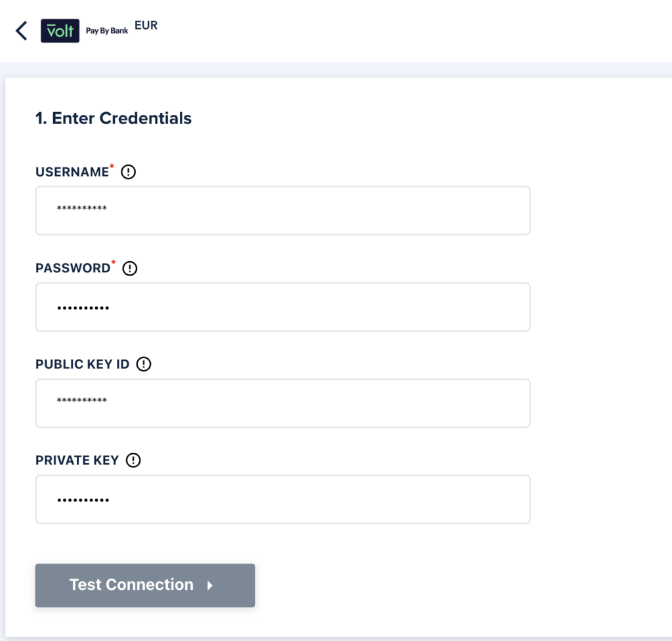Focus the PASSWORD input field
This screenshot has height=641, width=672.
click(282, 306)
